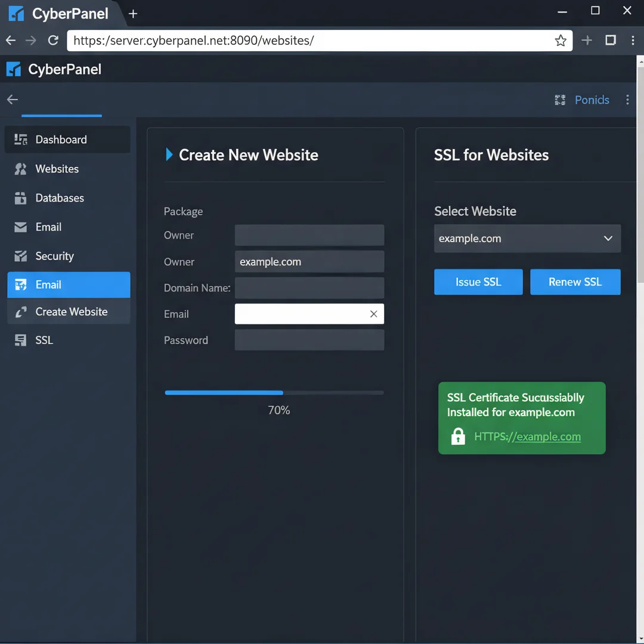Image resolution: width=644 pixels, height=644 pixels.
Task: Select Create Website in the sidebar
Action: [69, 312]
